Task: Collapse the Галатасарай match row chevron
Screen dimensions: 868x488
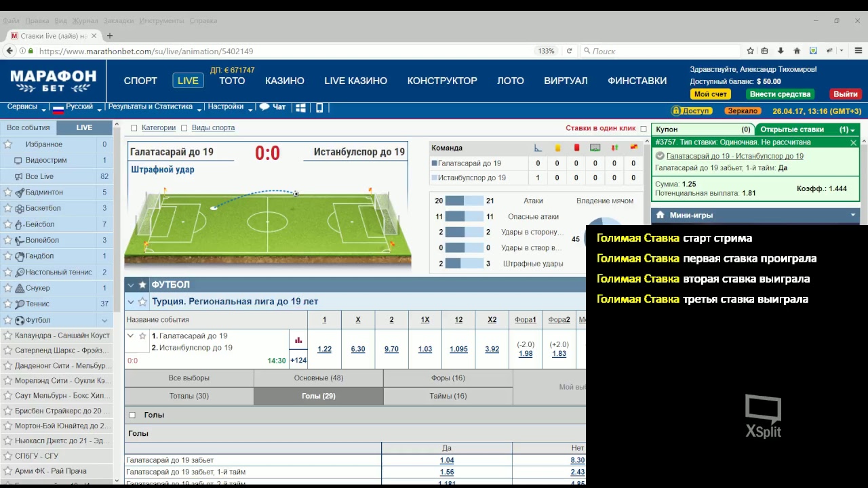Action: click(x=131, y=335)
